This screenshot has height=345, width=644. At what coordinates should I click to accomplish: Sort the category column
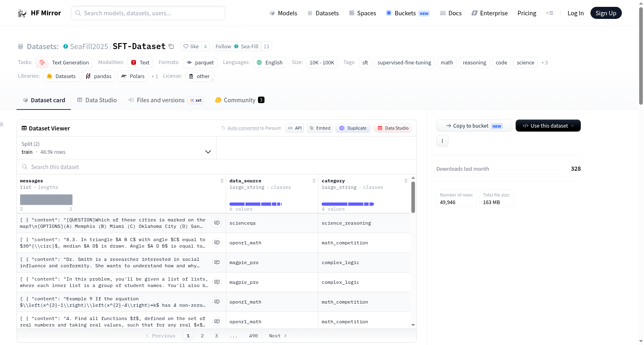406,181
